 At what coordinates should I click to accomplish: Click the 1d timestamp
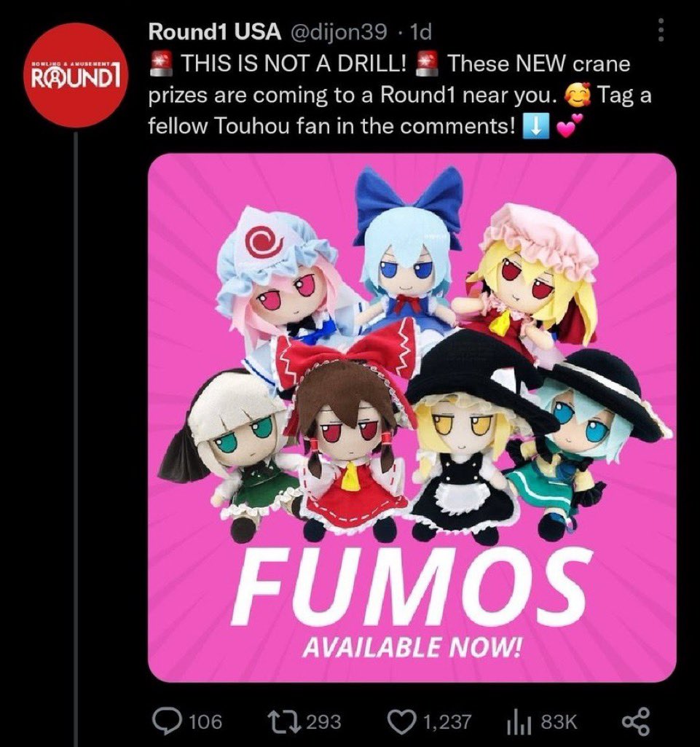(x=421, y=32)
